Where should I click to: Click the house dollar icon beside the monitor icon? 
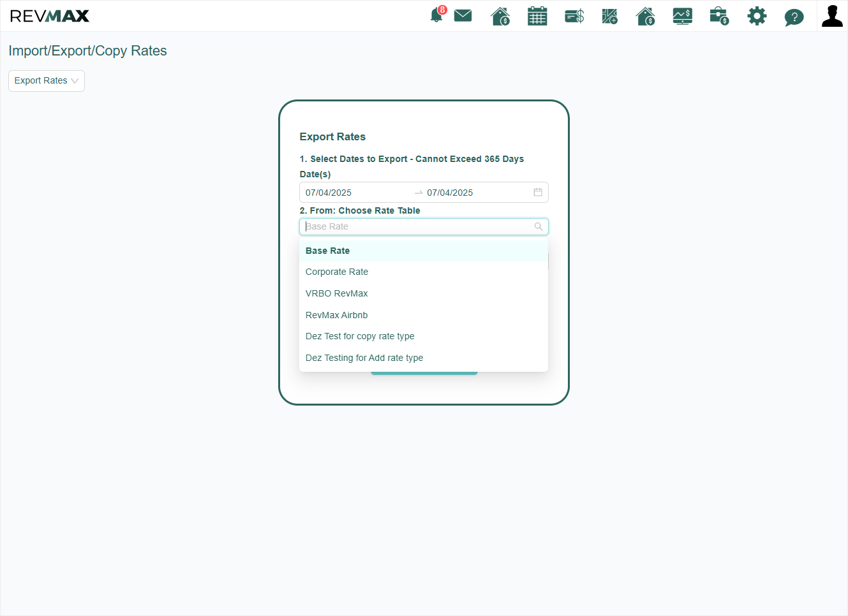(x=646, y=16)
